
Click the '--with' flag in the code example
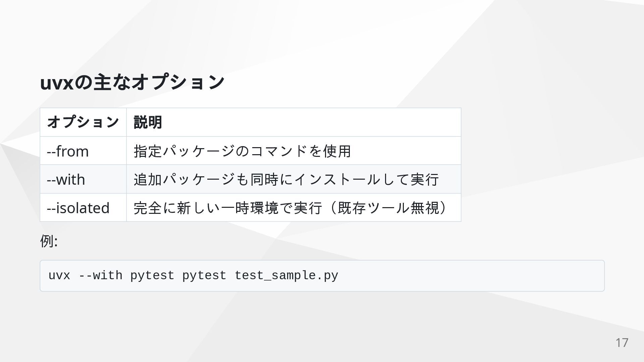point(100,276)
